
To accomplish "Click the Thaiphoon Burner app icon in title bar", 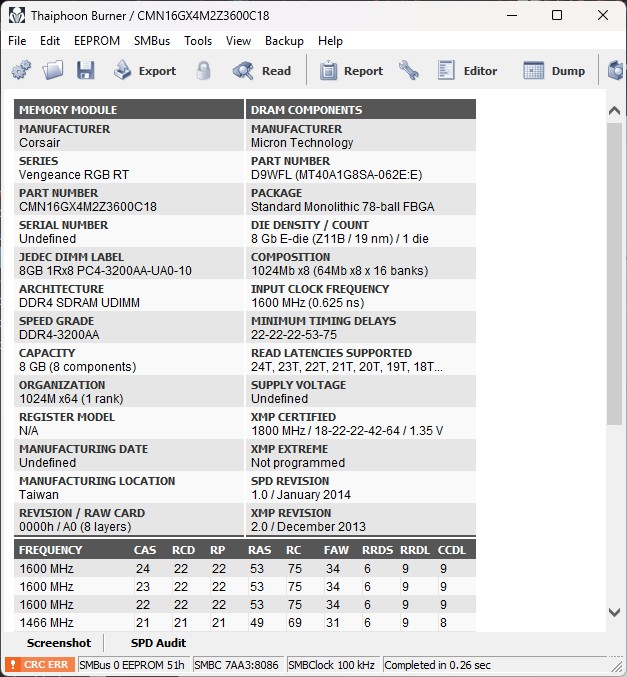I will point(17,16).
